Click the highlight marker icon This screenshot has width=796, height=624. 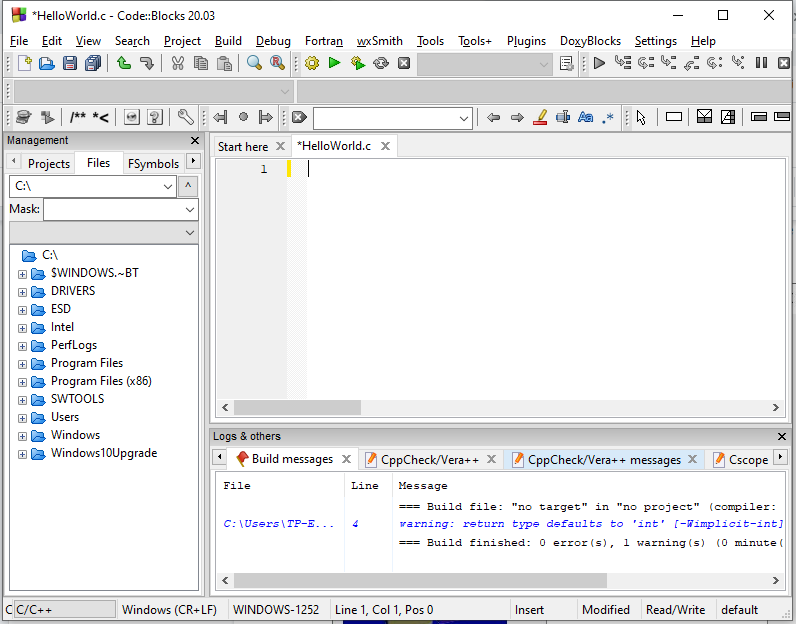540,117
